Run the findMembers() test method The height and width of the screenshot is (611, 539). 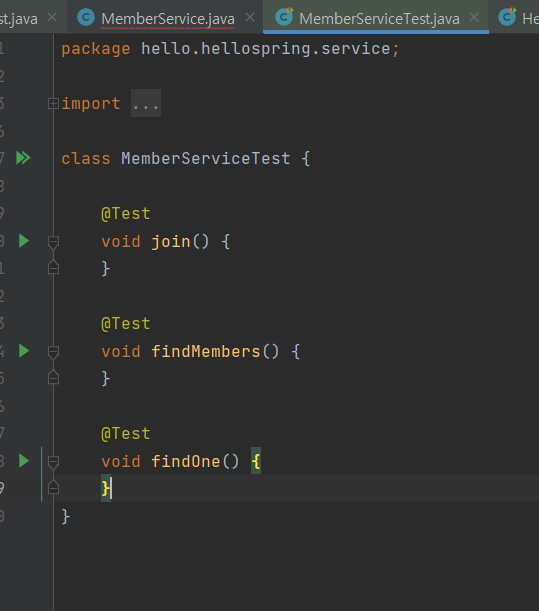pos(24,351)
